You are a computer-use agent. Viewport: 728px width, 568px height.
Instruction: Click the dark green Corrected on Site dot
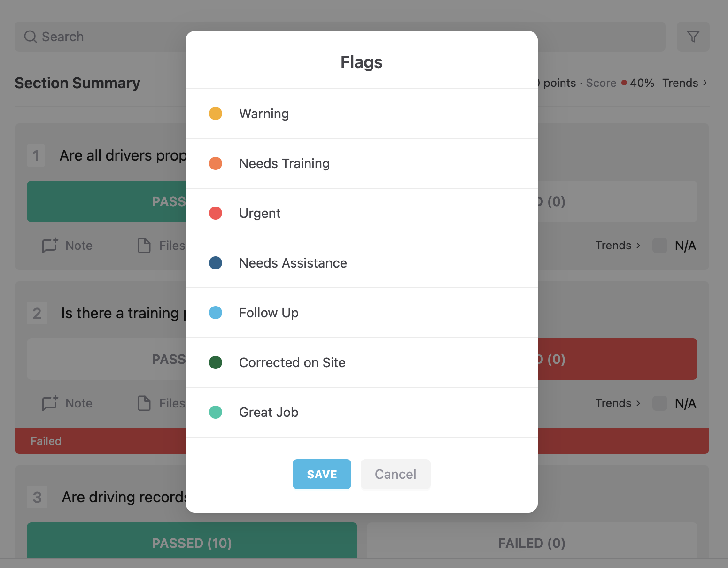(x=216, y=362)
